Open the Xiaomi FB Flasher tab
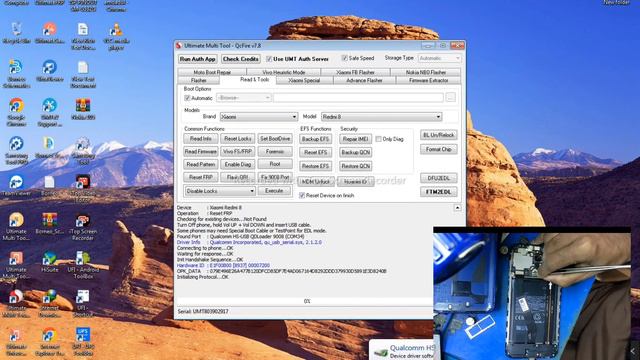 point(356,72)
